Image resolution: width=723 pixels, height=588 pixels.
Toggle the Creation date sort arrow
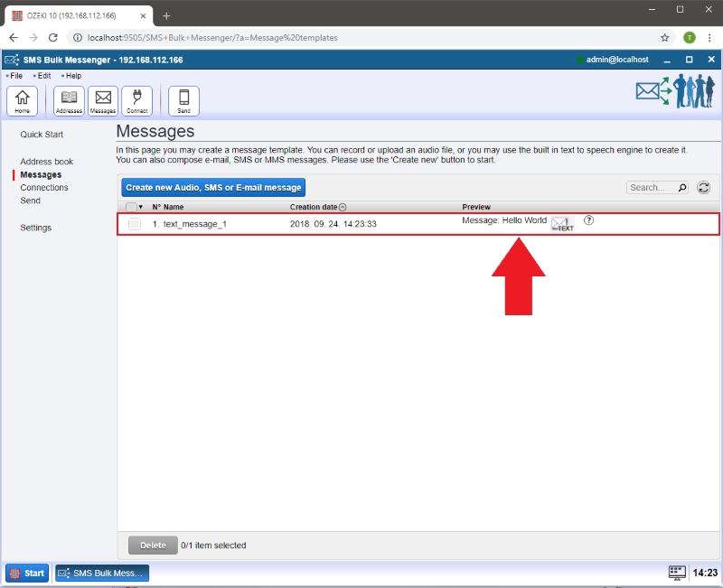[x=343, y=207]
